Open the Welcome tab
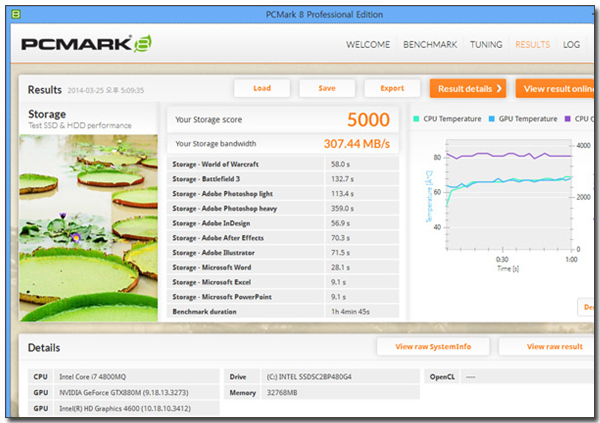The height and width of the screenshot is (423, 600). click(368, 45)
